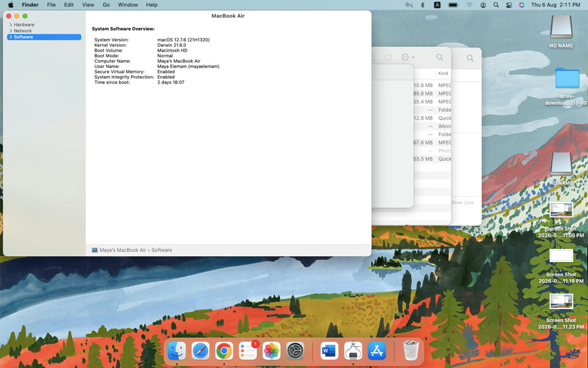This screenshot has height=368, width=588.
Task: Open System Information chip icon in Dock
Action: (353, 351)
